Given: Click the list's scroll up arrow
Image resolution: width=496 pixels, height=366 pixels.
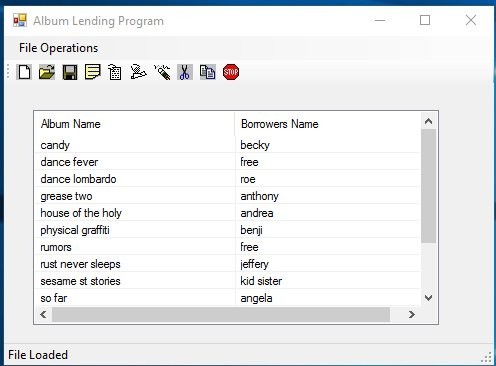Looking at the screenshot, I should (x=429, y=121).
